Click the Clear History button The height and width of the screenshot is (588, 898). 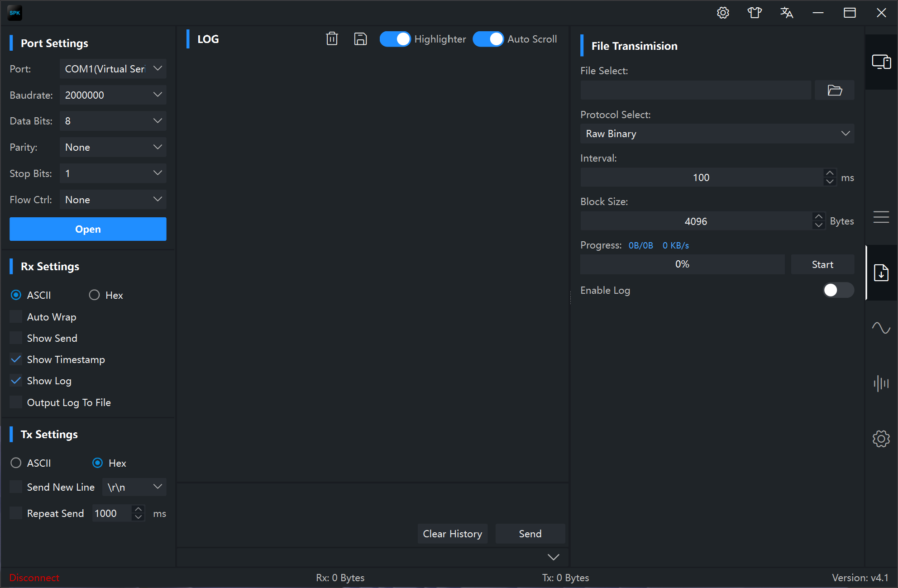coord(453,534)
